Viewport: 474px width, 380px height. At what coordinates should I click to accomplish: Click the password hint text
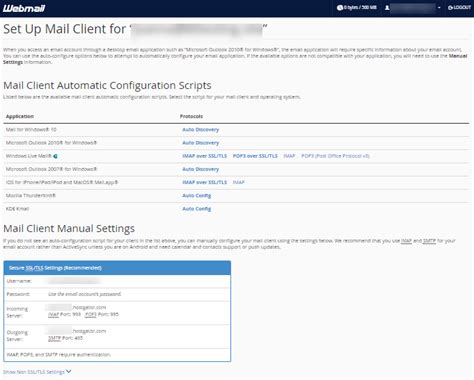(85, 294)
